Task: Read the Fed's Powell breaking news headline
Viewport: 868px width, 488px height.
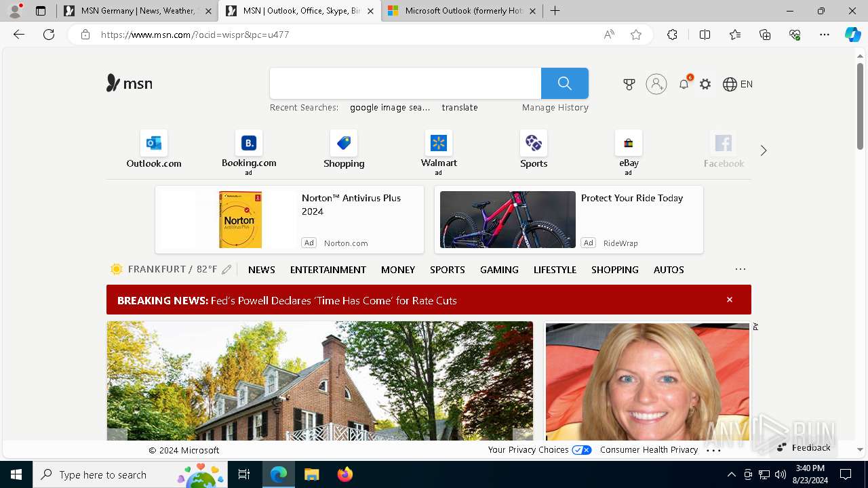Action: click(334, 300)
